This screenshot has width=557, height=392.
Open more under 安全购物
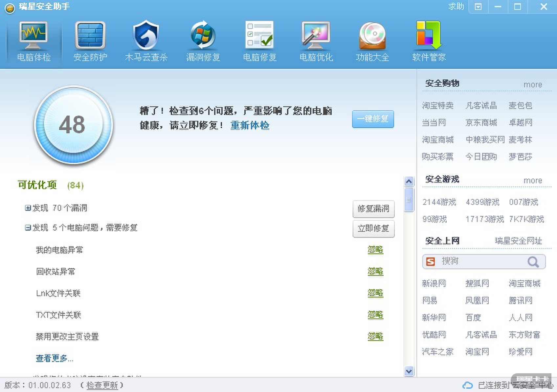[x=533, y=85]
